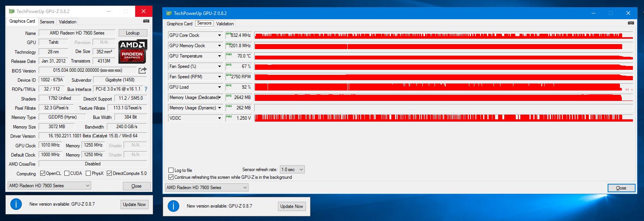Select Graphics Card tab in left GPU-Z window

(22, 21)
